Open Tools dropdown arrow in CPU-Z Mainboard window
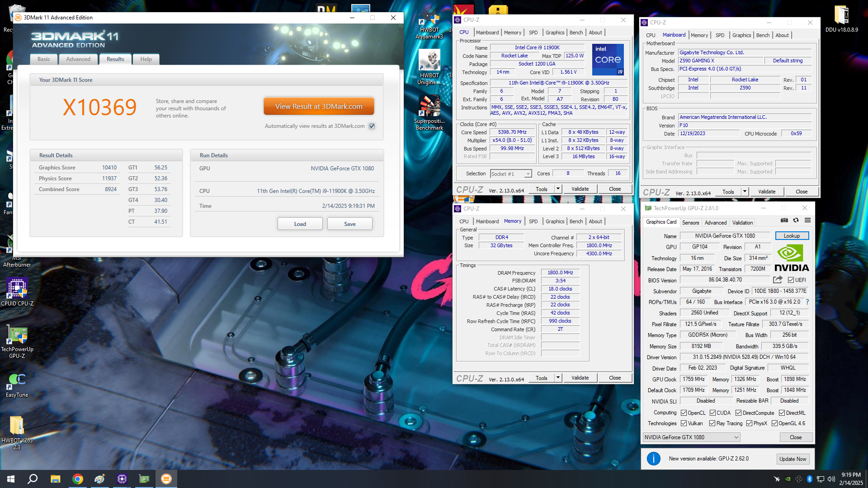Viewport: 868px width, 488px height. (745, 192)
